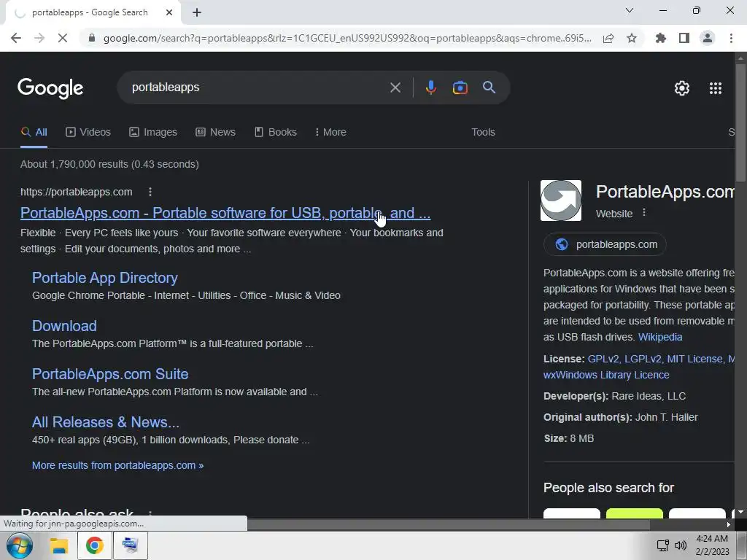Bookmark this page with the star icon

click(632, 38)
